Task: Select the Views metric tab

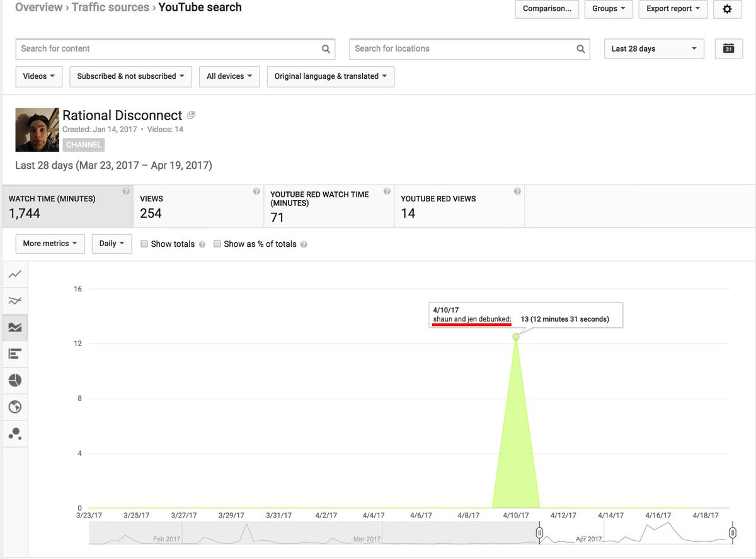Action: [x=198, y=206]
